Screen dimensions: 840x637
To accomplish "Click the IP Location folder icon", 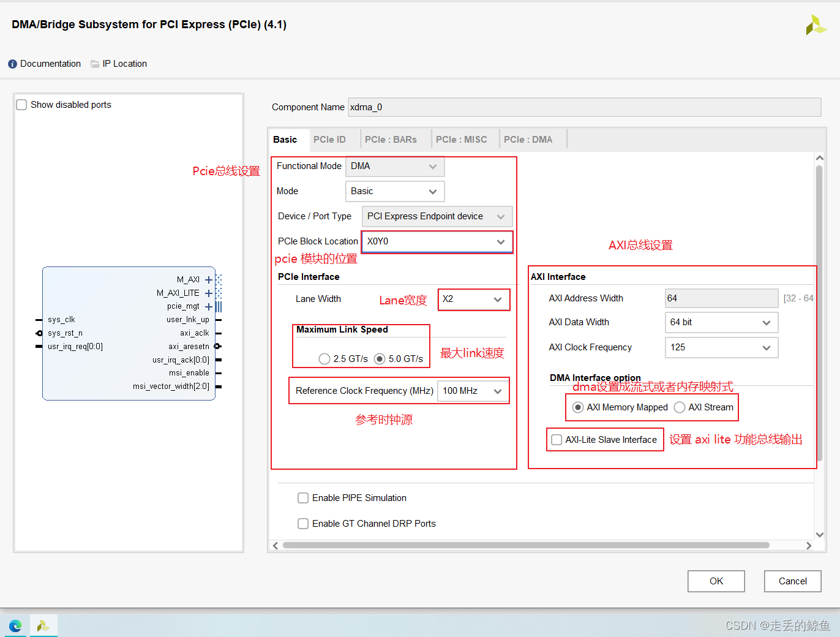I will point(95,64).
